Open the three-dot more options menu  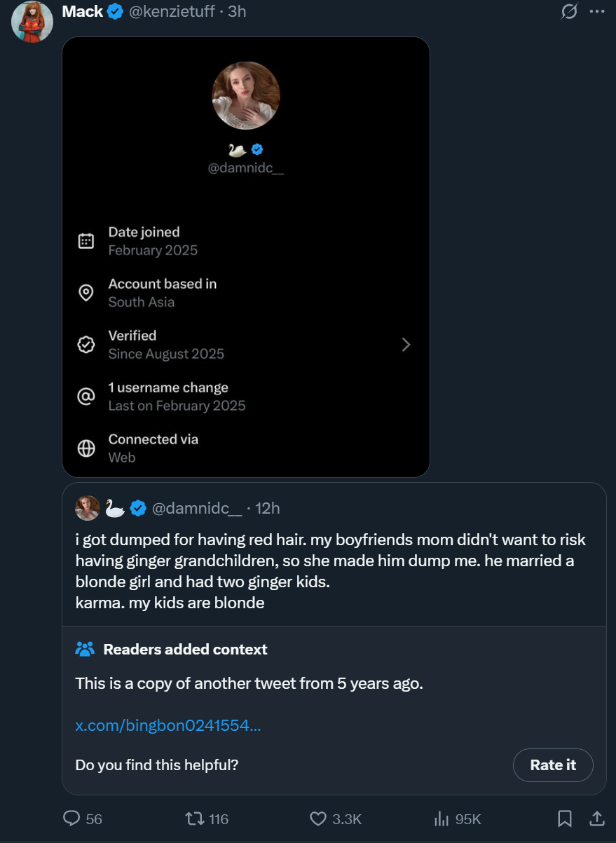tap(596, 11)
